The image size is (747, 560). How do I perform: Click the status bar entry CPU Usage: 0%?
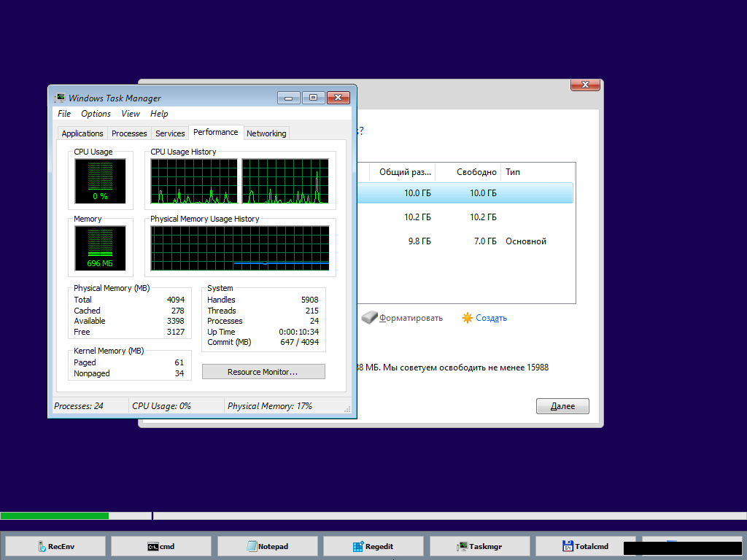coord(161,406)
